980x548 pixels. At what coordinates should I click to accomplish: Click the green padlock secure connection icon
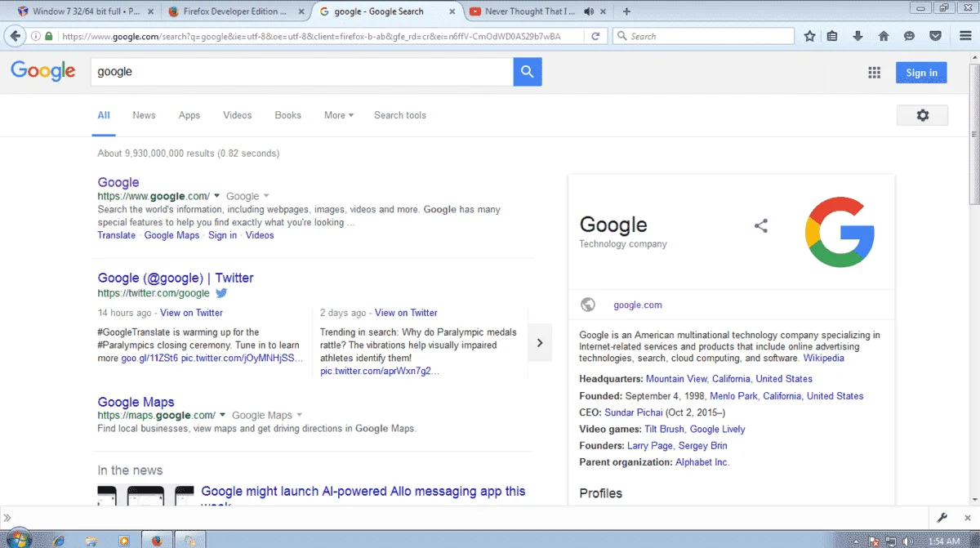[x=49, y=36]
